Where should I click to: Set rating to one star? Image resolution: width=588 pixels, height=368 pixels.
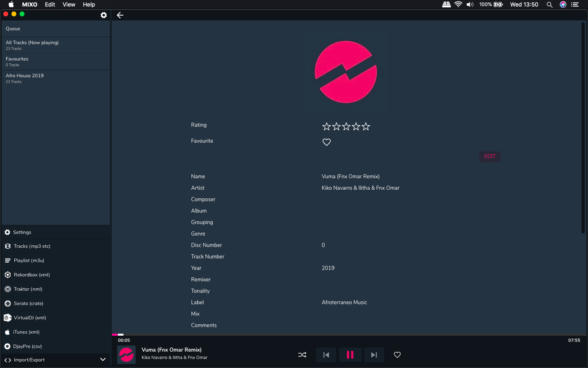tap(327, 127)
